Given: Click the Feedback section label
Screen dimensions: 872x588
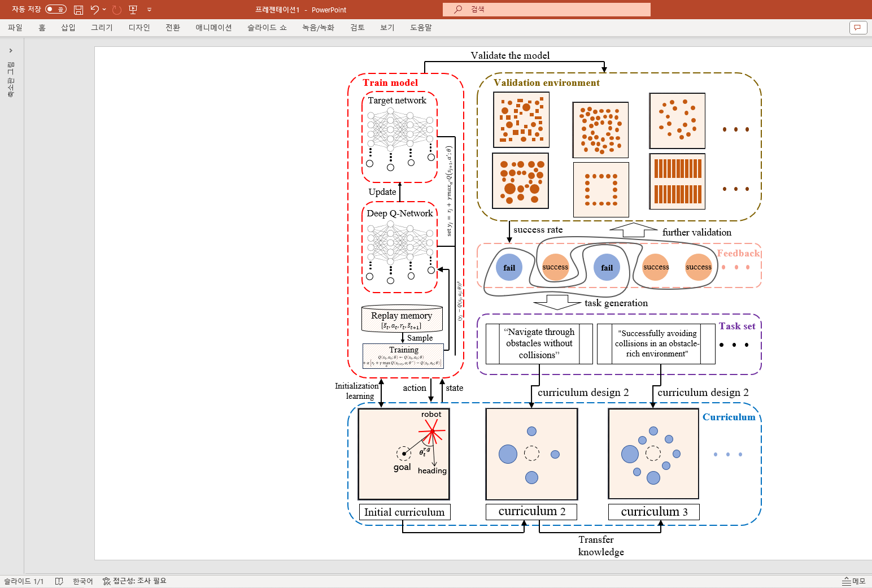Looking at the screenshot, I should point(739,253).
